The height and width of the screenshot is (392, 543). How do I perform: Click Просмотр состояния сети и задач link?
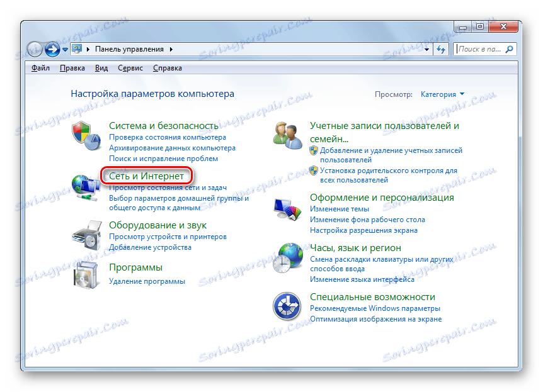[x=168, y=188]
